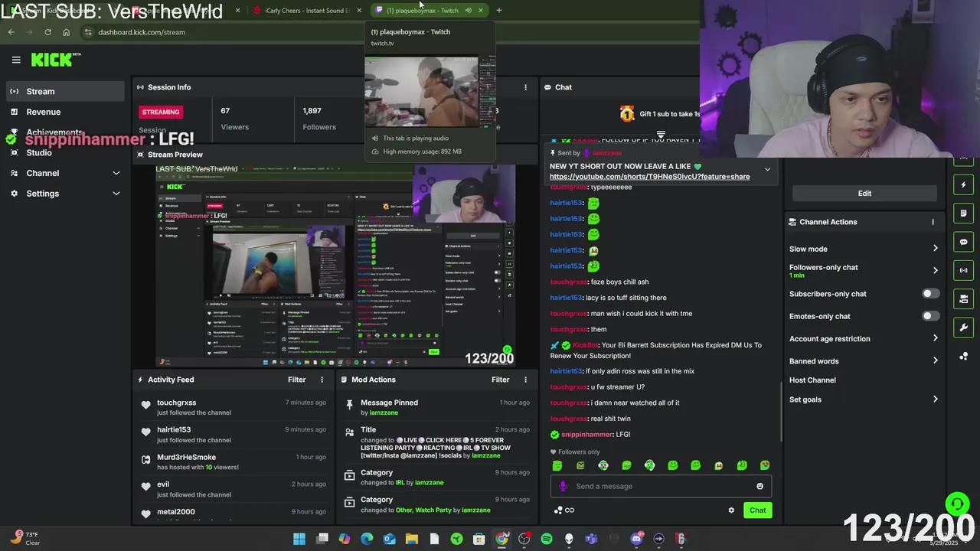Expand the Channel sidebar menu
This screenshot has width=980, height=551.
[x=65, y=173]
